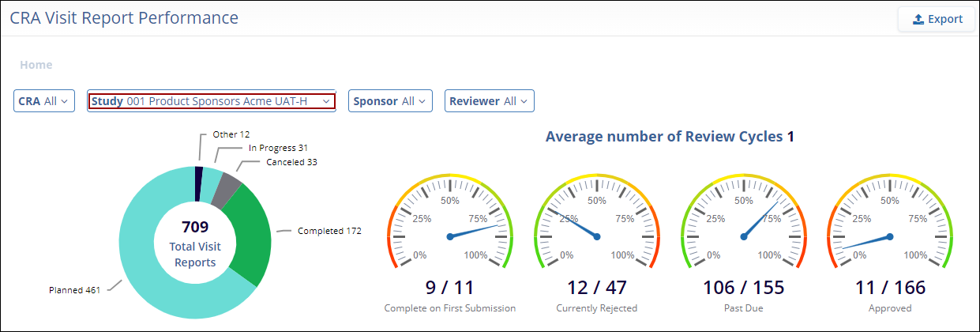Screen dimensions: 980x332
Task: Expand the Reviewer filter dropdown
Action: click(490, 101)
